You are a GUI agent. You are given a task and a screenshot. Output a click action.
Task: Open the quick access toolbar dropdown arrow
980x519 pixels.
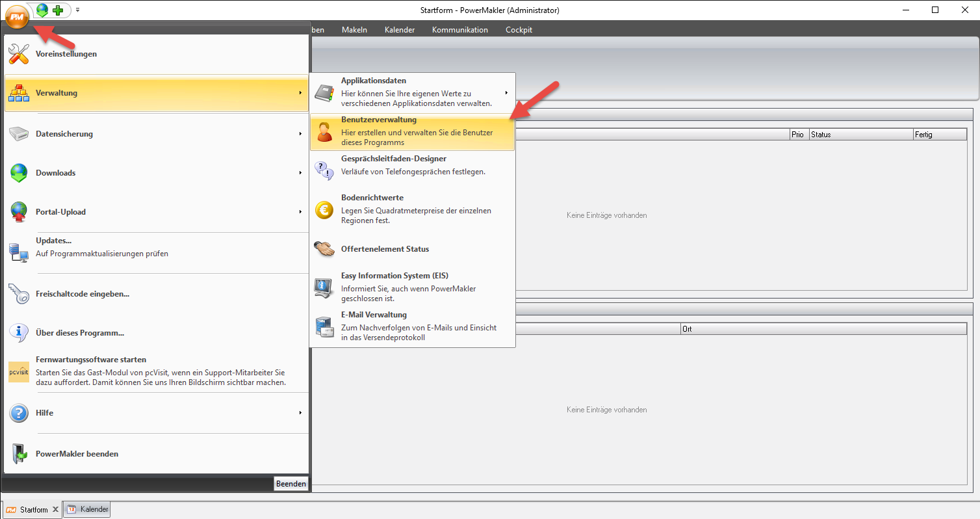pos(78,10)
